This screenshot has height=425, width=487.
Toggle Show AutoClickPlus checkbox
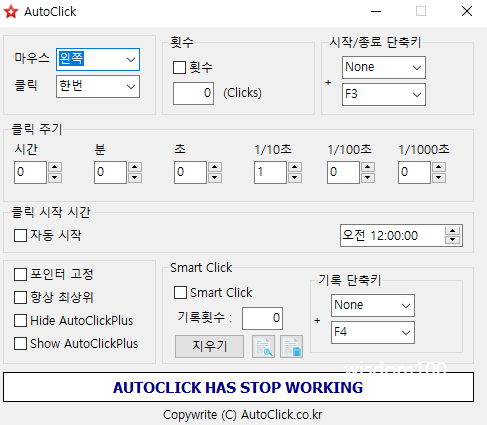[20, 344]
